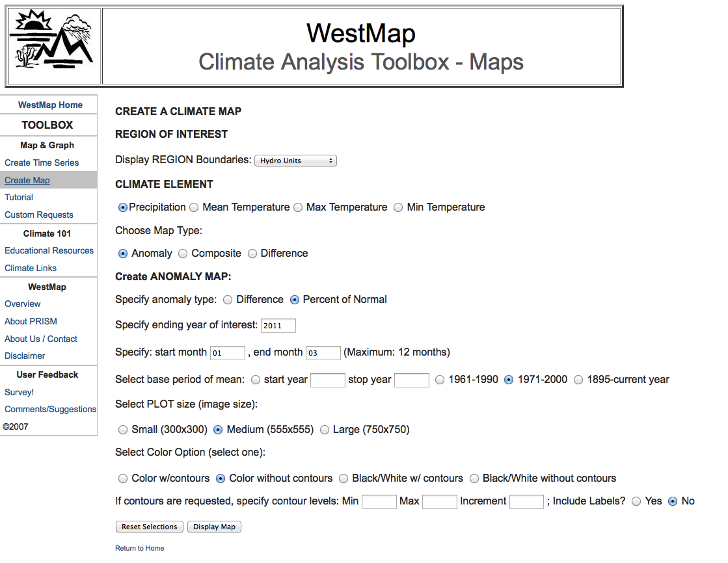Set Include Labels to Yes
Viewport: 728px width, 563px height.
636,501
